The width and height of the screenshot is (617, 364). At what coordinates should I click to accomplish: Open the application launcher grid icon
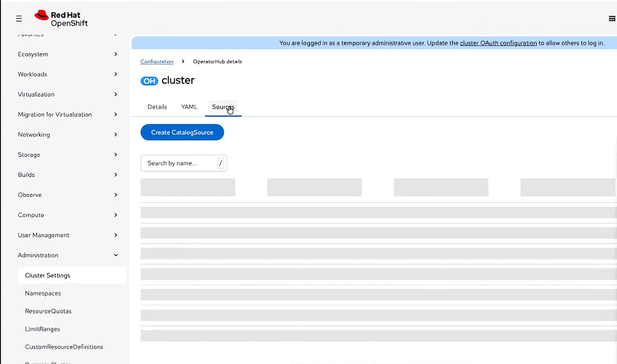tap(612, 19)
